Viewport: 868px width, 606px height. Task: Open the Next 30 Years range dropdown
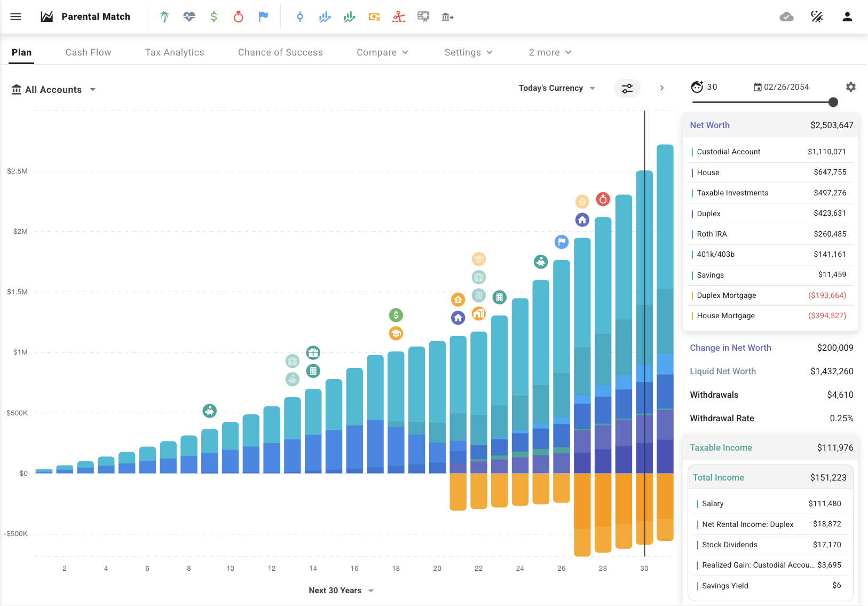(x=341, y=591)
